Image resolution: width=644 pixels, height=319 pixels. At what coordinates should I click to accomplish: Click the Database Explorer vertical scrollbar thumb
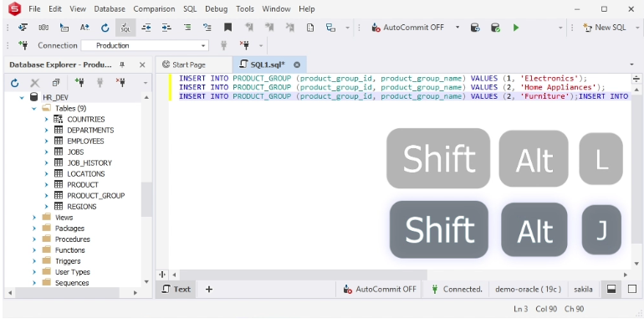click(146, 199)
